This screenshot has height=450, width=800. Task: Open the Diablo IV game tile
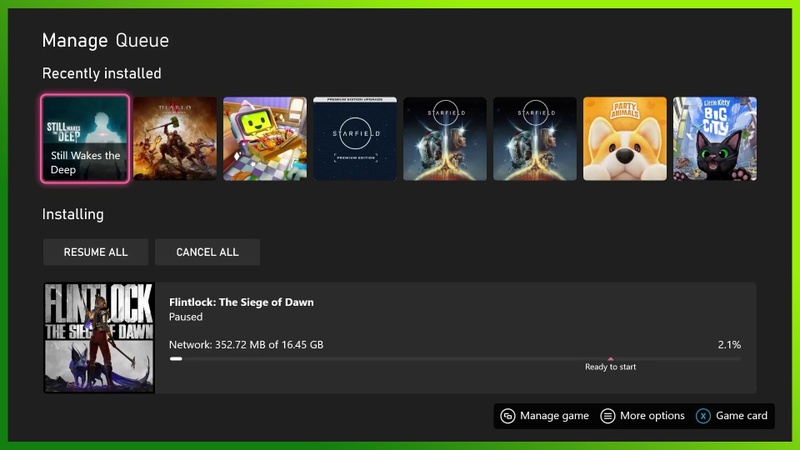pos(175,139)
